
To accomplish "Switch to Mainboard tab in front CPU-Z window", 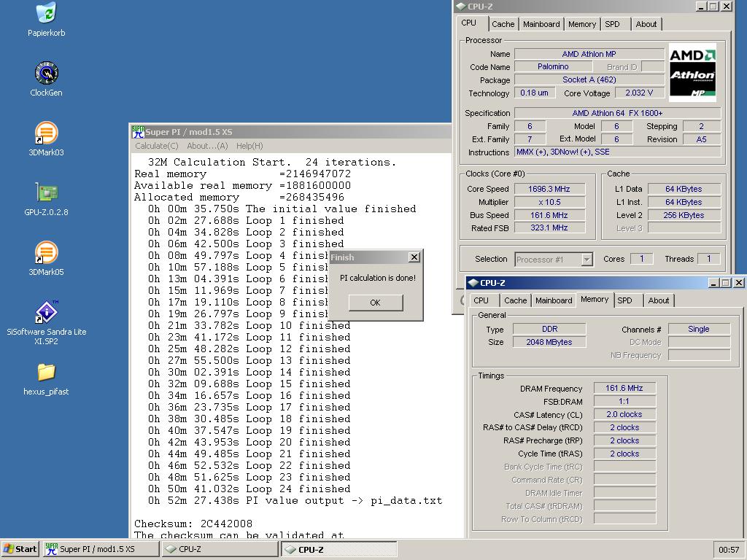I will 554,300.
